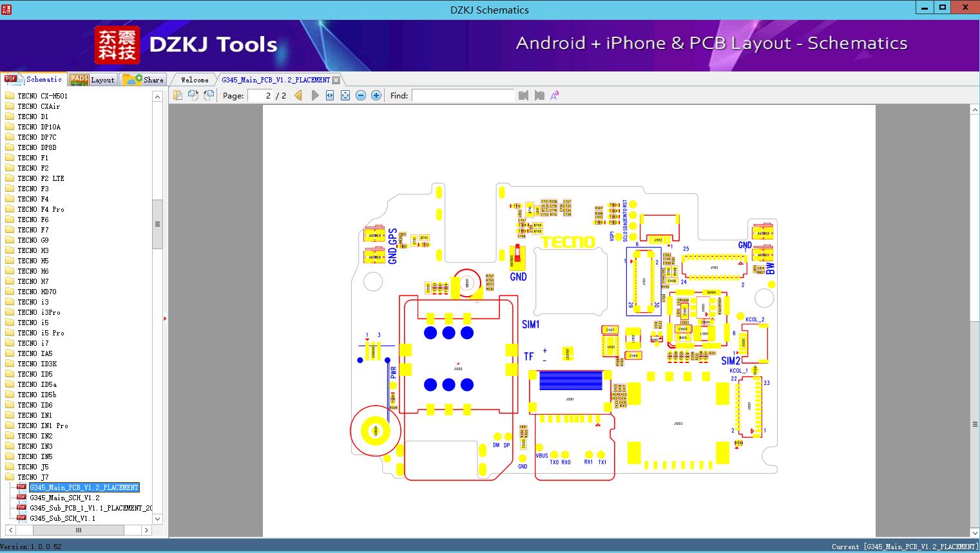Fit the page to width

[x=330, y=95]
